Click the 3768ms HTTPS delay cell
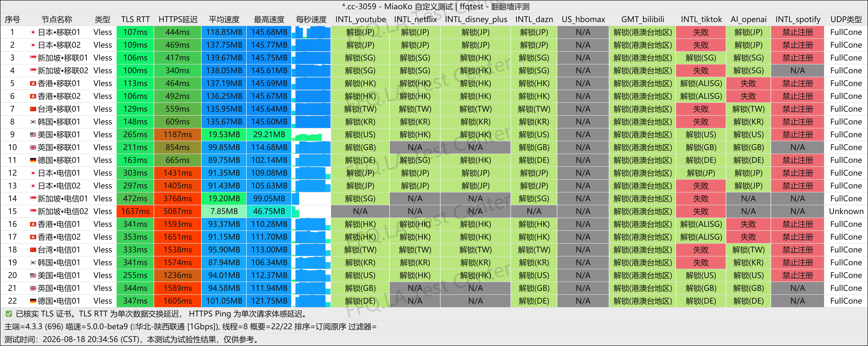Viewport: 868px width, 346px height. click(x=178, y=199)
